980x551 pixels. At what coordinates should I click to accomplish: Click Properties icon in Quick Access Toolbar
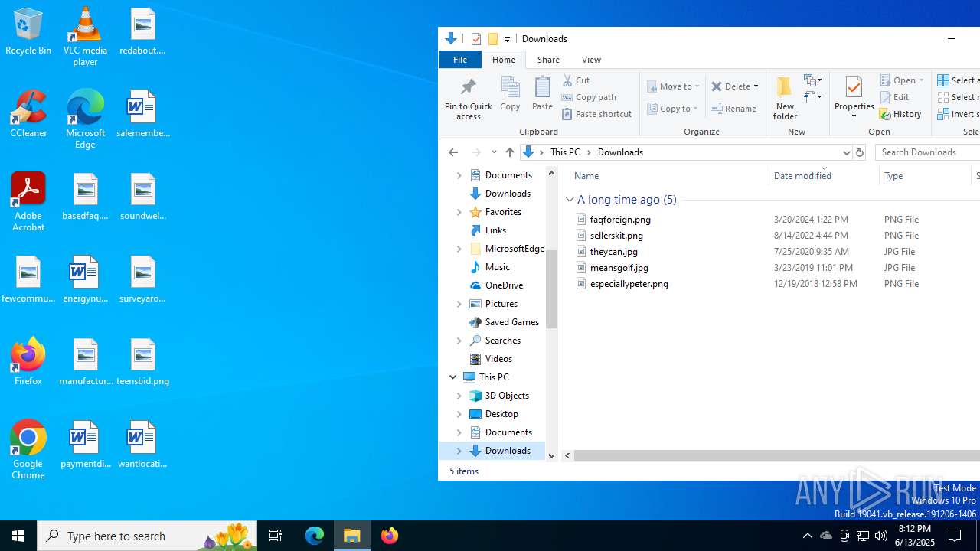click(475, 39)
